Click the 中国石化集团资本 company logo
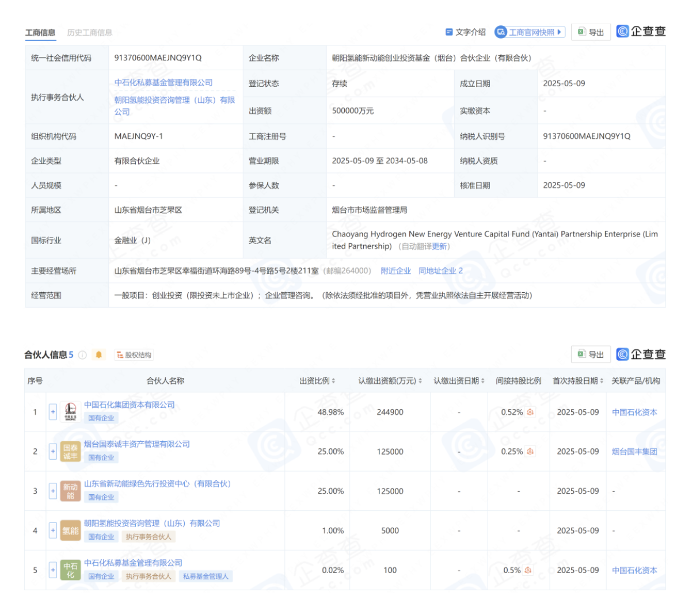700x611 pixels. pyautogui.click(x=70, y=412)
